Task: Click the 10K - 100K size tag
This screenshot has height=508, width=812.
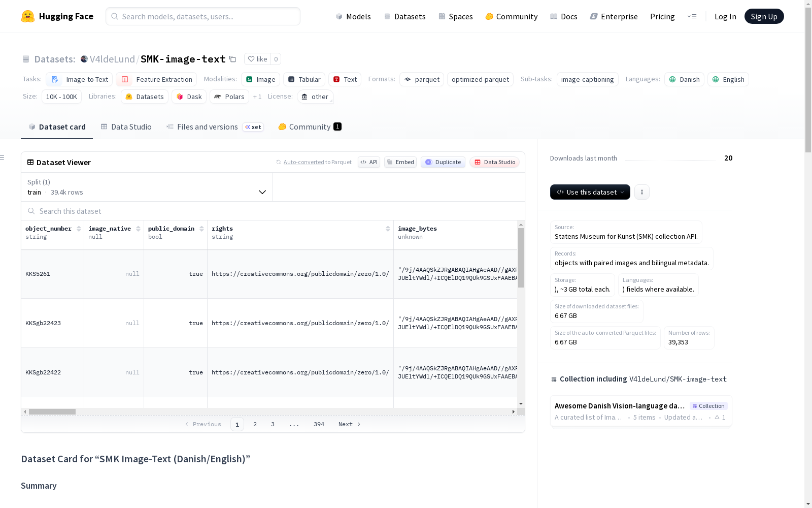Action: [x=61, y=97]
